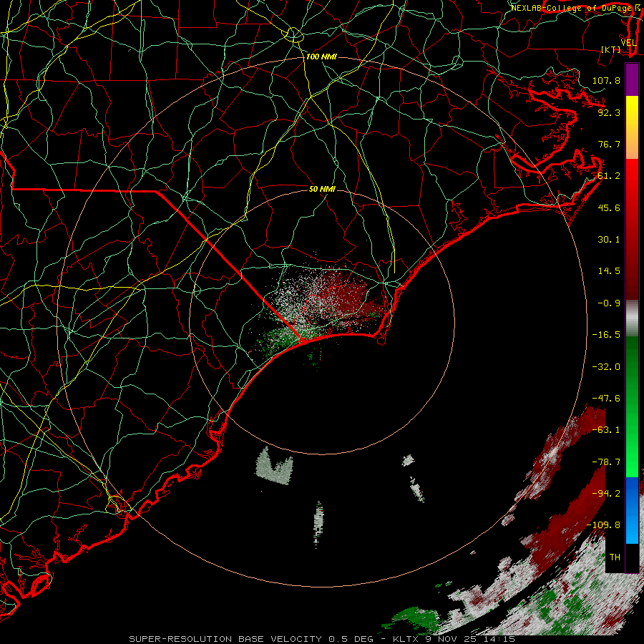Screen dimensions: 644x644
Task: Select the 61.2 legend value
Action: click(x=609, y=176)
